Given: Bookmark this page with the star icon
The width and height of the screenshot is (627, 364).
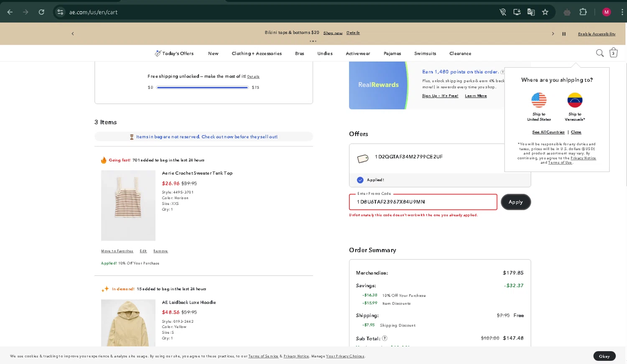Looking at the screenshot, I should click(x=545, y=12).
